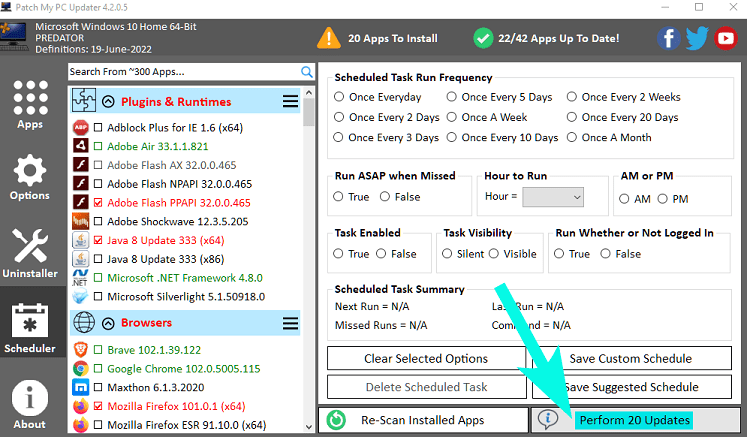
Task: Uncheck Adobe Flash PPAPI 32.0.0.465
Action: coord(98,203)
